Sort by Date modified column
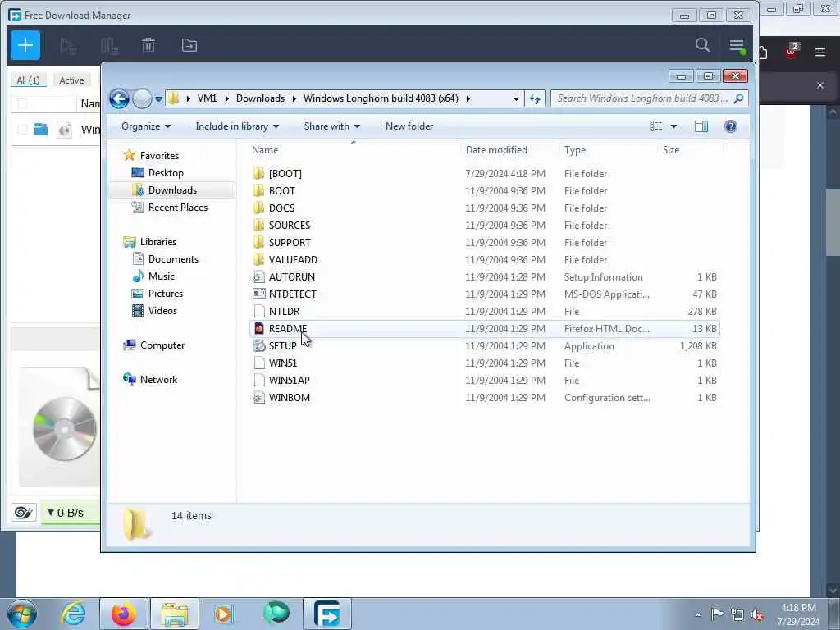Image resolution: width=840 pixels, height=630 pixels. 496,150
